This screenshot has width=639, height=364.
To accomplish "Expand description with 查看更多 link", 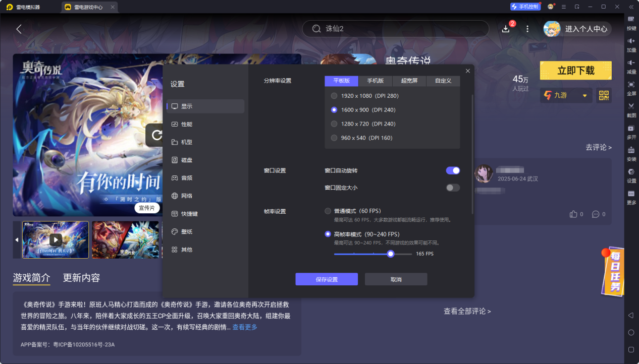I will tap(245, 328).
